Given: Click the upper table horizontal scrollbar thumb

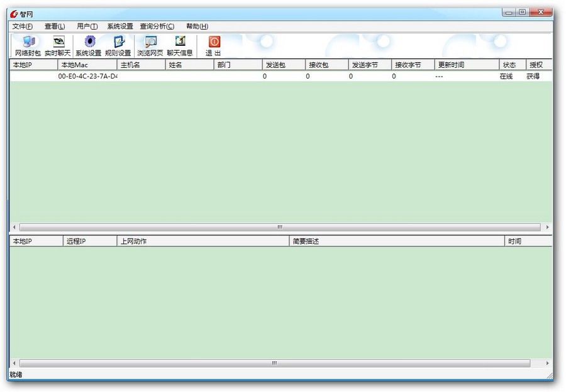Looking at the screenshot, I should (x=280, y=227).
